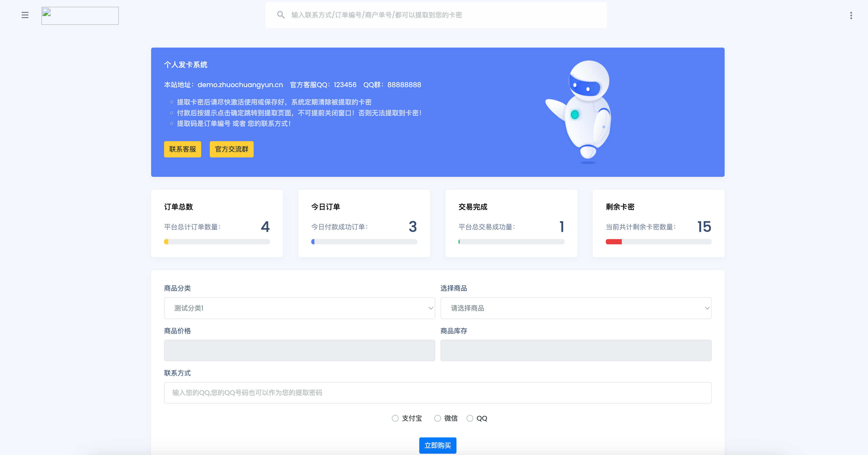Click the site logo image

[80, 15]
